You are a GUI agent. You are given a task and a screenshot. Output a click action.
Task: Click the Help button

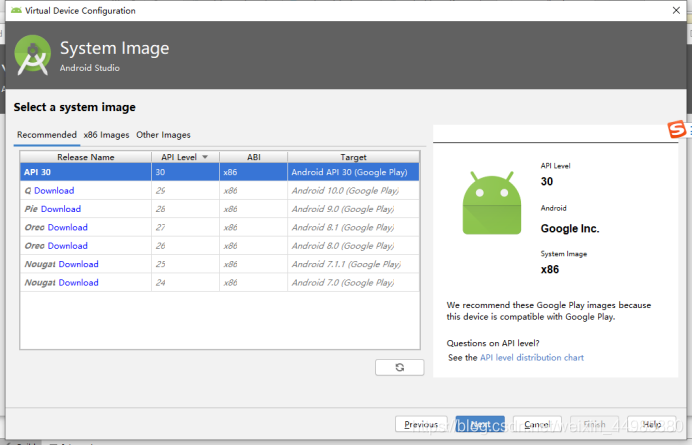click(651, 424)
